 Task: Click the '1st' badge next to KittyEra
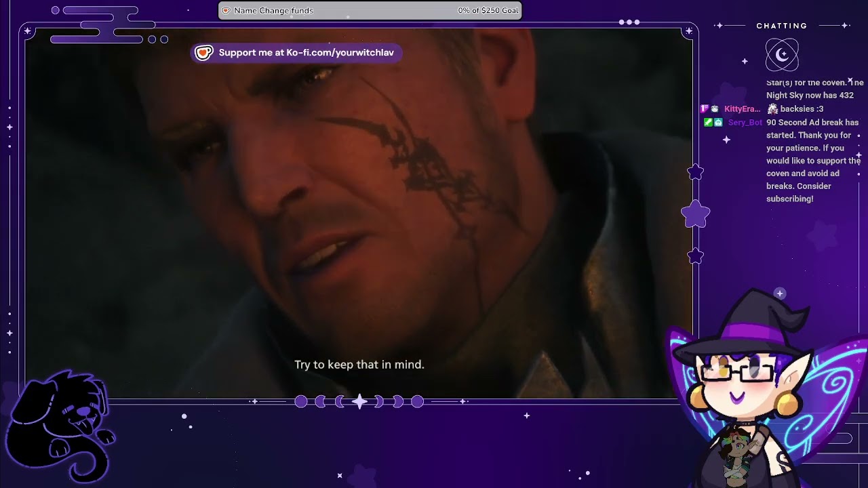point(705,109)
